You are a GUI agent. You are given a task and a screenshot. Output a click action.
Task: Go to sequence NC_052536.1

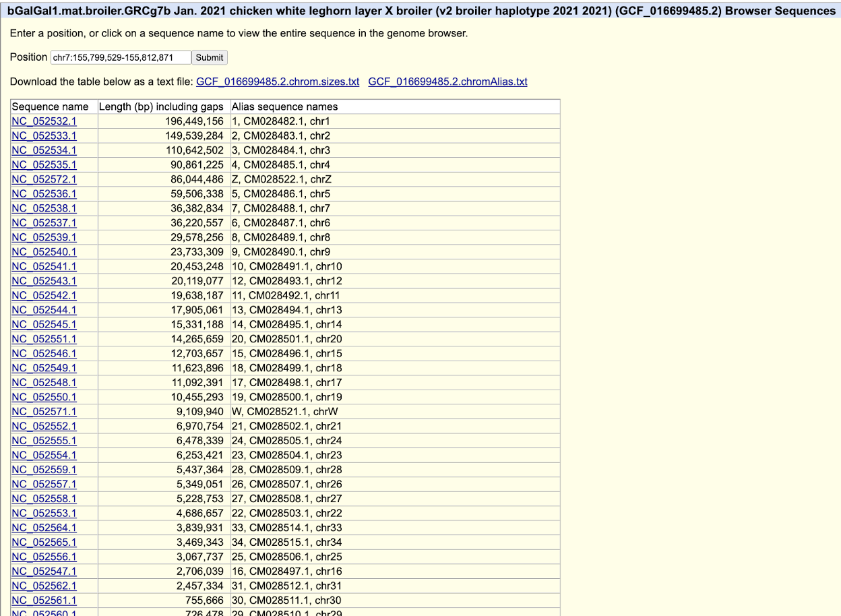(x=44, y=193)
